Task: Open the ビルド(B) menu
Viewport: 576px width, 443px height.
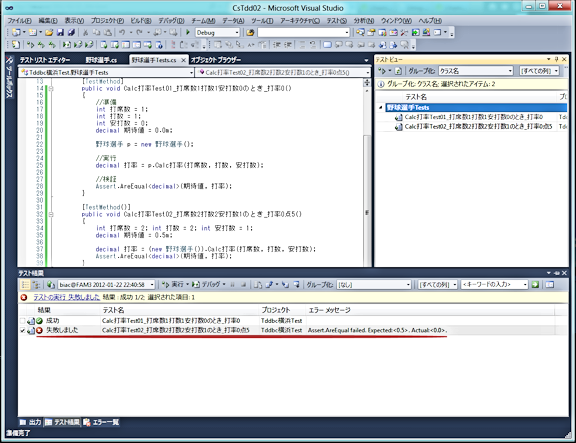Action: click(141, 21)
